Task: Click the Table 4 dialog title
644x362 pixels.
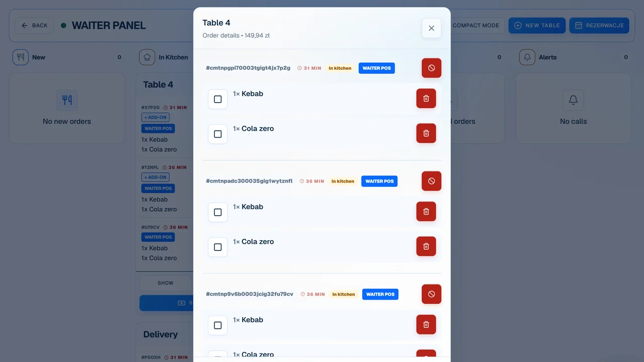Action: point(216,23)
